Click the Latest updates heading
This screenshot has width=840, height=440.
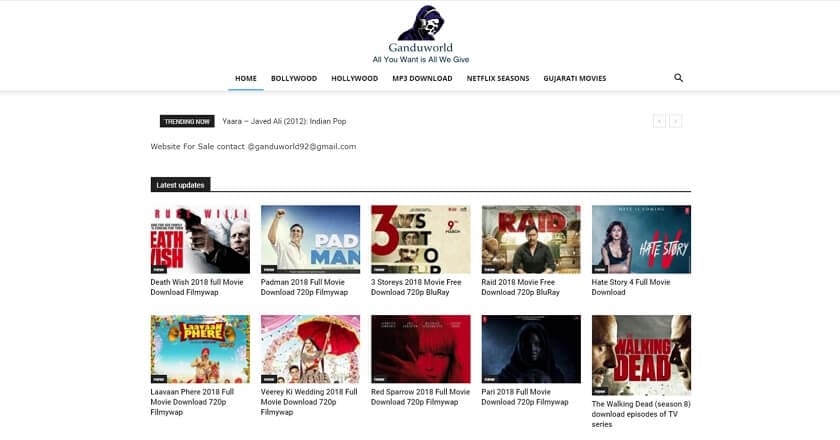181,185
